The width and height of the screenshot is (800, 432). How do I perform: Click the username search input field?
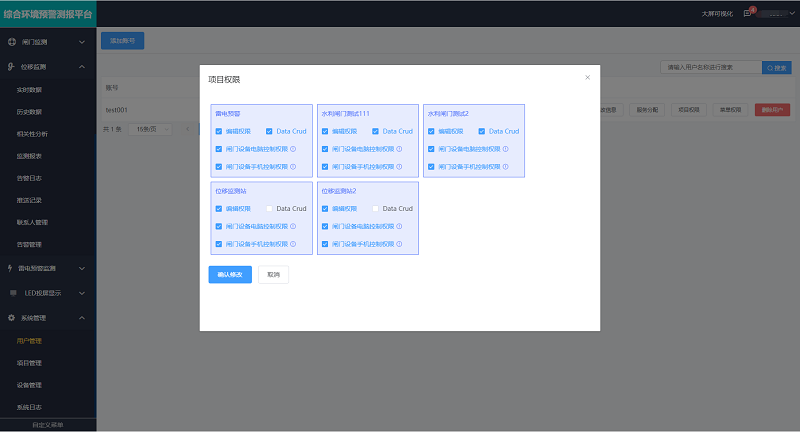click(710, 67)
